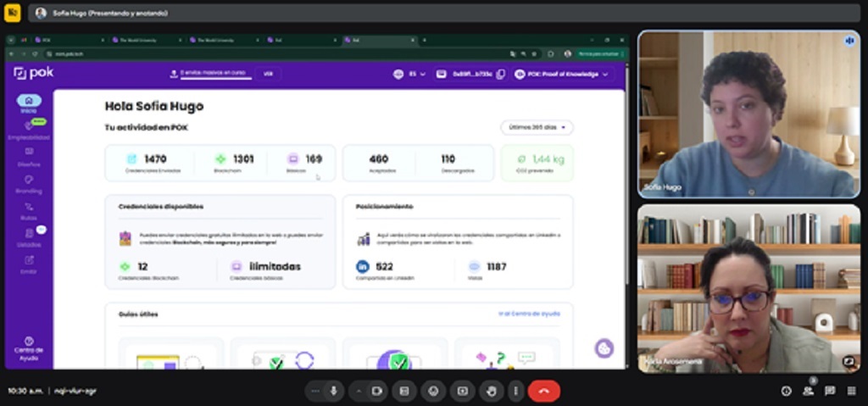Click the present screen button
The width and height of the screenshot is (868, 406).
click(x=462, y=391)
